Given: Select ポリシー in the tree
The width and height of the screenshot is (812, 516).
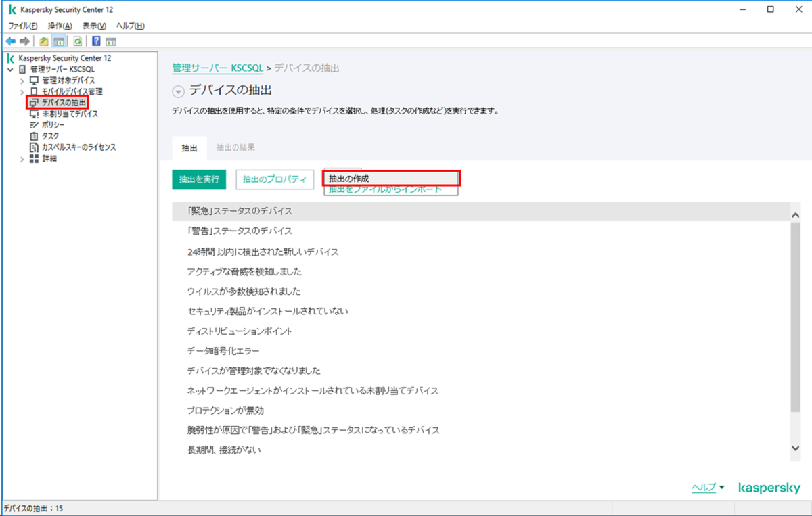Looking at the screenshot, I should 53,124.
